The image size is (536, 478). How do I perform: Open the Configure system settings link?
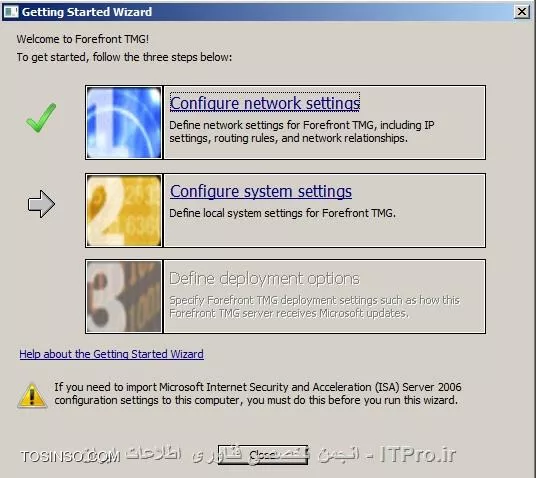pyautogui.click(x=261, y=191)
